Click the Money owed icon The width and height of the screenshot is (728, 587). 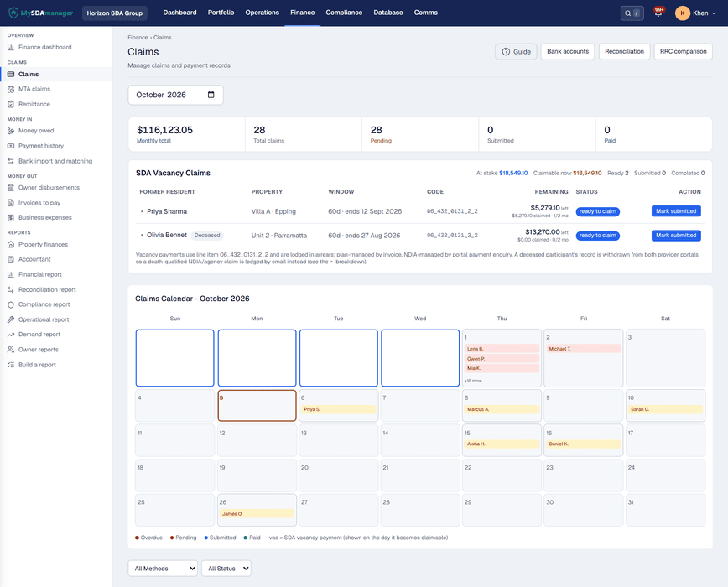tap(11, 131)
